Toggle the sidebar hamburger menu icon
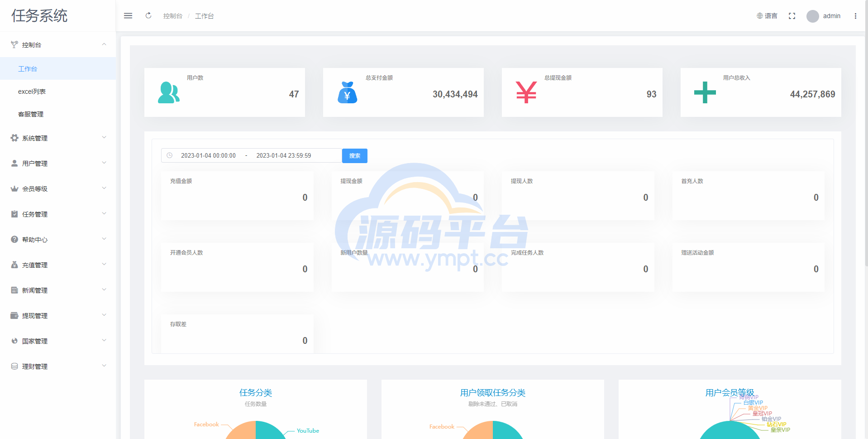Image resolution: width=868 pixels, height=439 pixels. (128, 16)
